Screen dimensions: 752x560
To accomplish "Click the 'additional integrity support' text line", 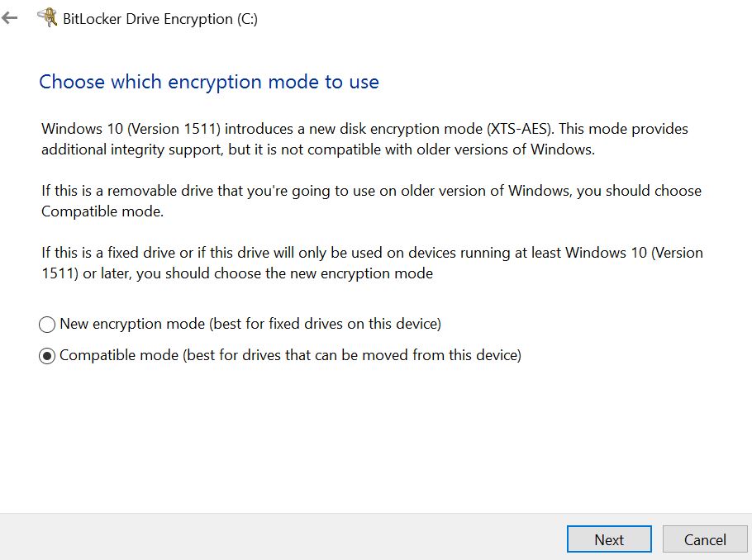I will pyautogui.click(x=132, y=149).
